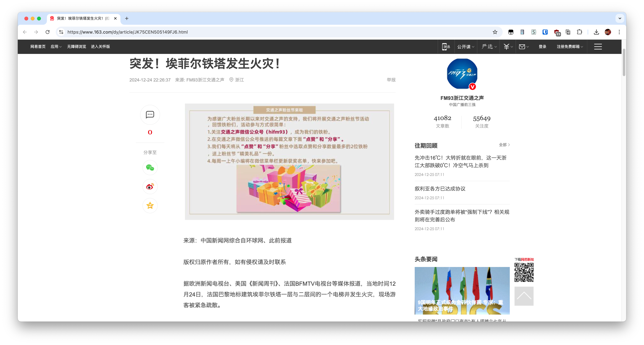Viewport: 644px width, 345px height.
Task: Open the hamburger menu at top right
Action: 598,46
